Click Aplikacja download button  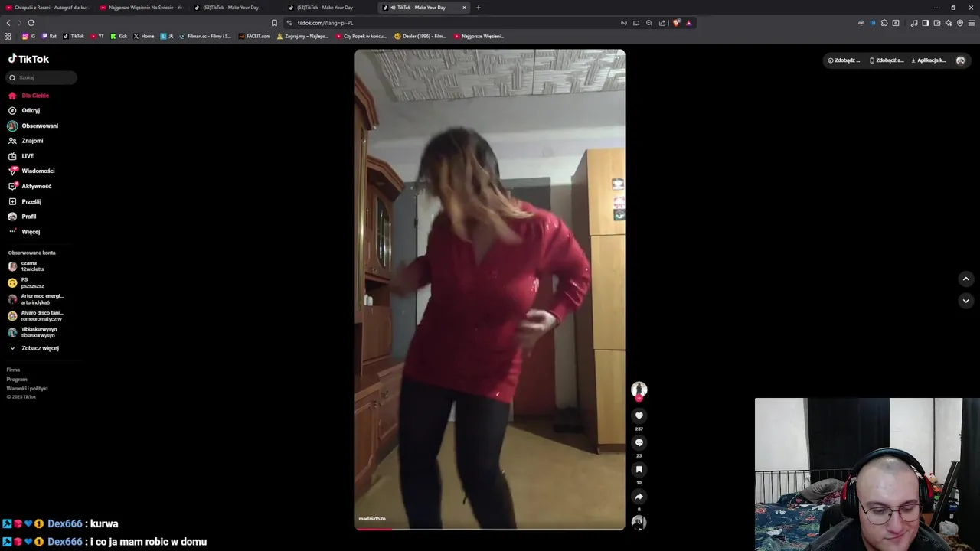pyautogui.click(x=929, y=60)
